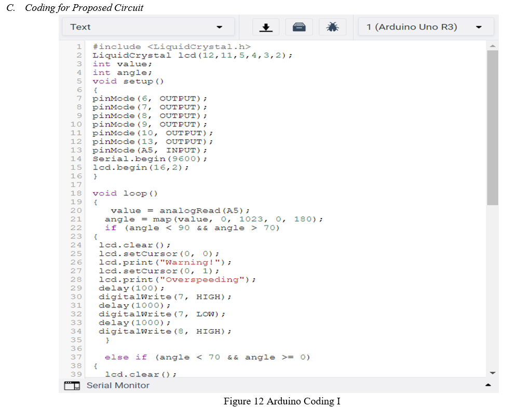Click 'digitalWrite(7, LOW);' line
Image resolution: width=517 pixels, height=420 pixels.
pos(162,314)
